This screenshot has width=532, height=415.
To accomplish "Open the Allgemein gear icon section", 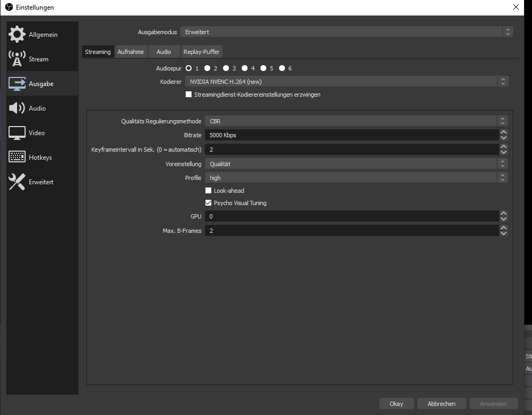I will [x=17, y=35].
